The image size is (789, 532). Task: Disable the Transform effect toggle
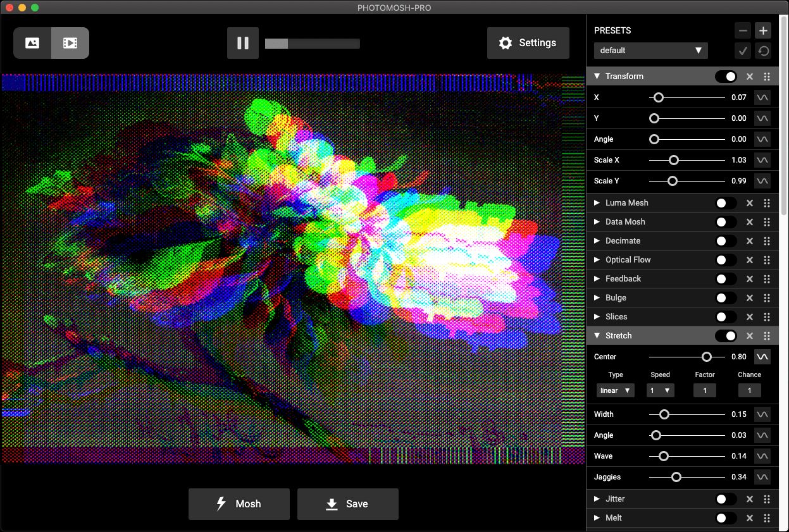(x=726, y=76)
